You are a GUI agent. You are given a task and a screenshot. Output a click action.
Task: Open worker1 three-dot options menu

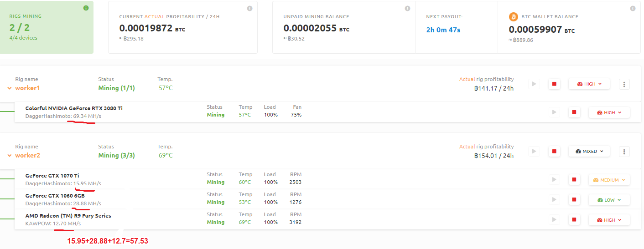coord(625,84)
